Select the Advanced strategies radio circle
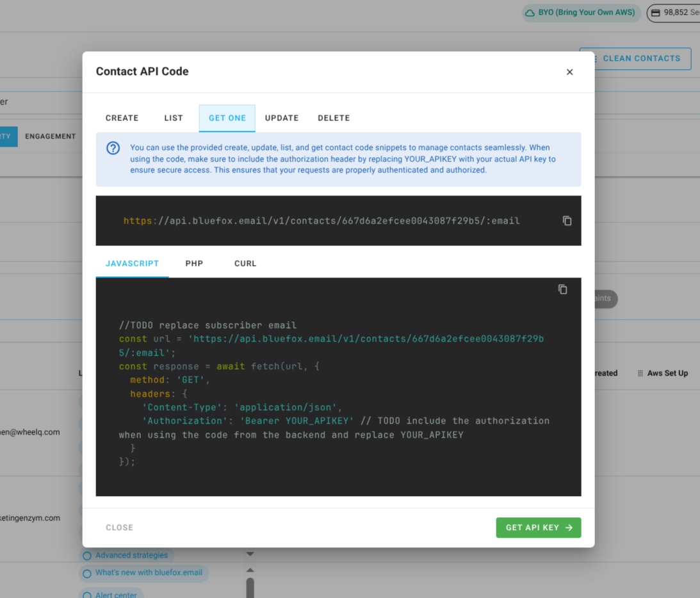 86,555
